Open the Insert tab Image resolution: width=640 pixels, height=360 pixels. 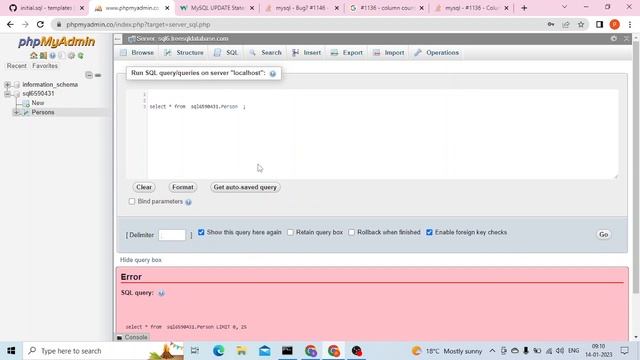pyautogui.click(x=307, y=53)
